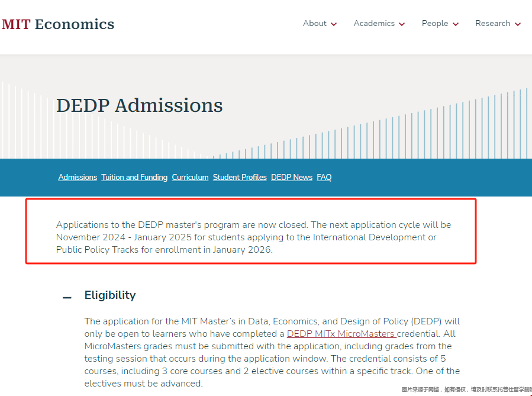Click the Eligibility section heading

pos(110,295)
